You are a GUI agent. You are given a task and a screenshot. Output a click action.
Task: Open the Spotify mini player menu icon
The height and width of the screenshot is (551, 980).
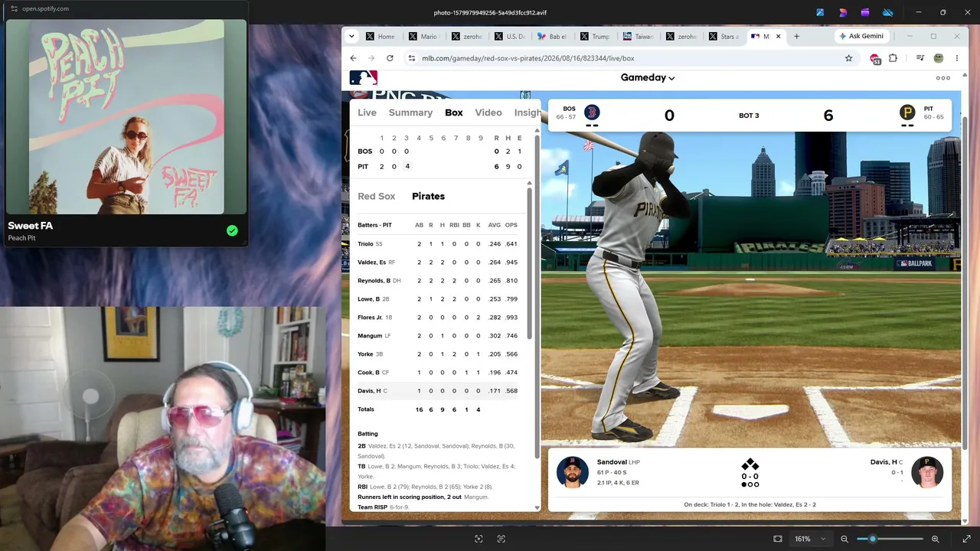click(x=14, y=8)
